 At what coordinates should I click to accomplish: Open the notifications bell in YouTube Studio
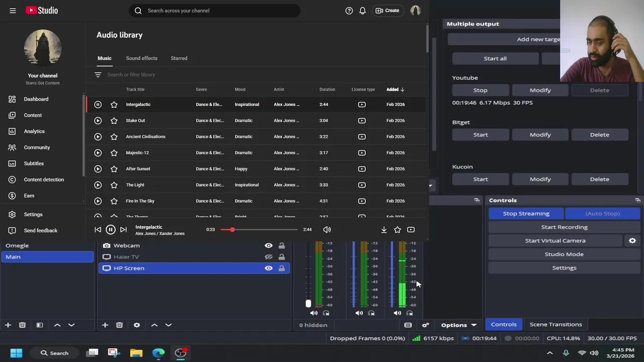(x=362, y=11)
